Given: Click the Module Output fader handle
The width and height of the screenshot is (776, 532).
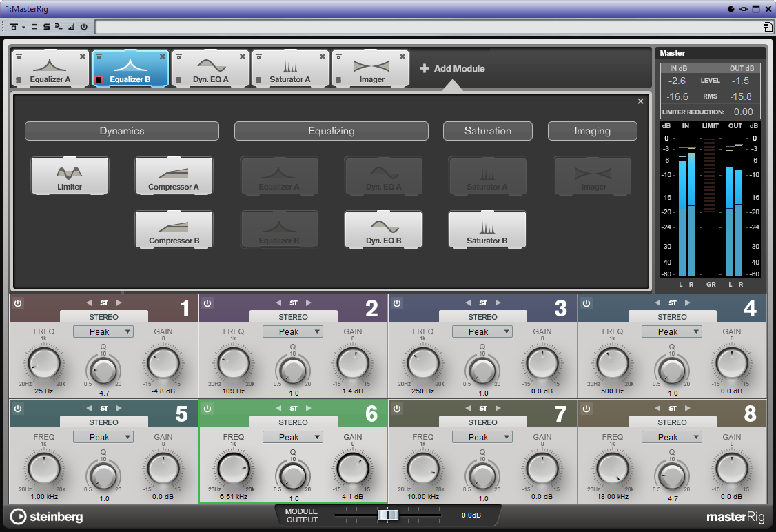Looking at the screenshot, I should point(388,515).
